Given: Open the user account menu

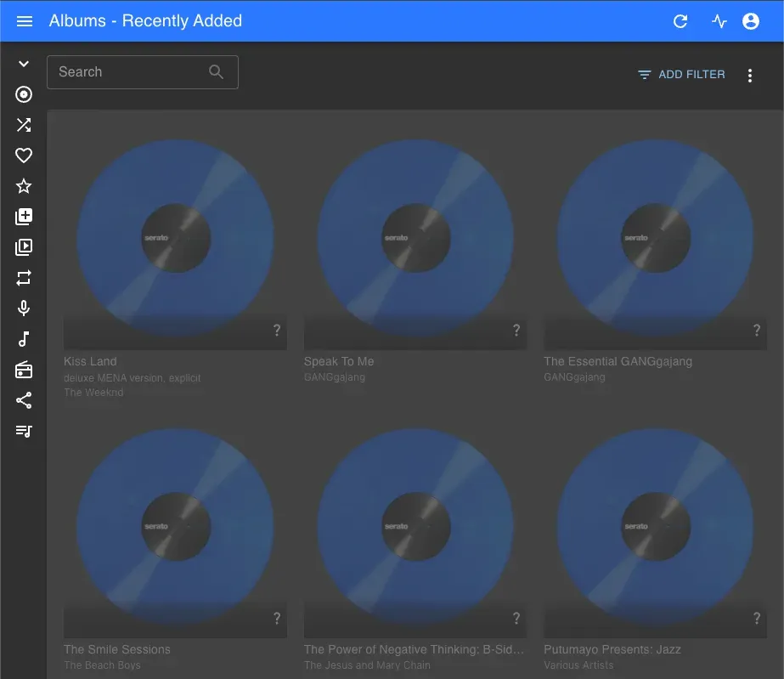Looking at the screenshot, I should 751,21.
